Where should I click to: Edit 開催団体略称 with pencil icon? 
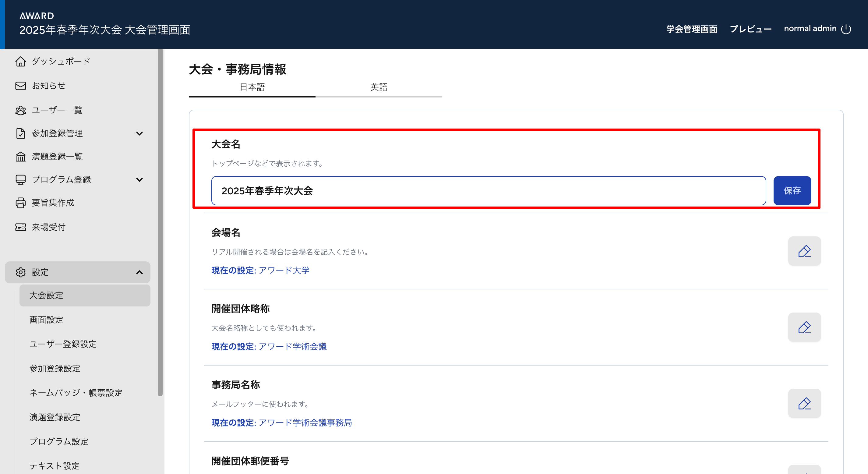(x=804, y=327)
